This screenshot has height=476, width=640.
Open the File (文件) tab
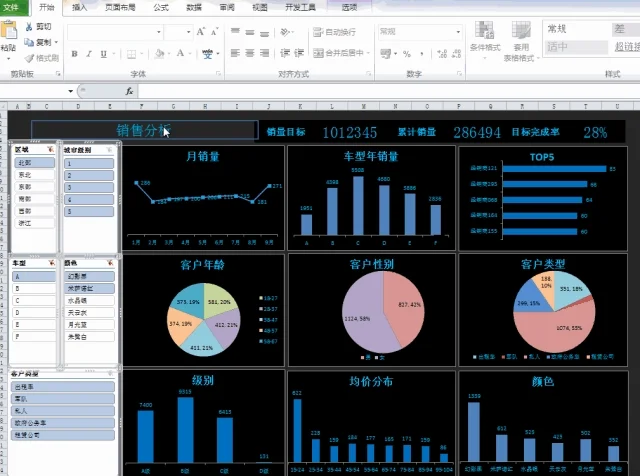13,7
